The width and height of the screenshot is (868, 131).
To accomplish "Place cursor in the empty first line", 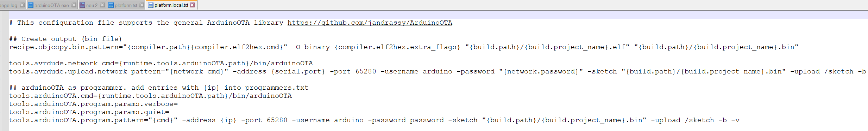I will pyautogui.click(x=438, y=14).
